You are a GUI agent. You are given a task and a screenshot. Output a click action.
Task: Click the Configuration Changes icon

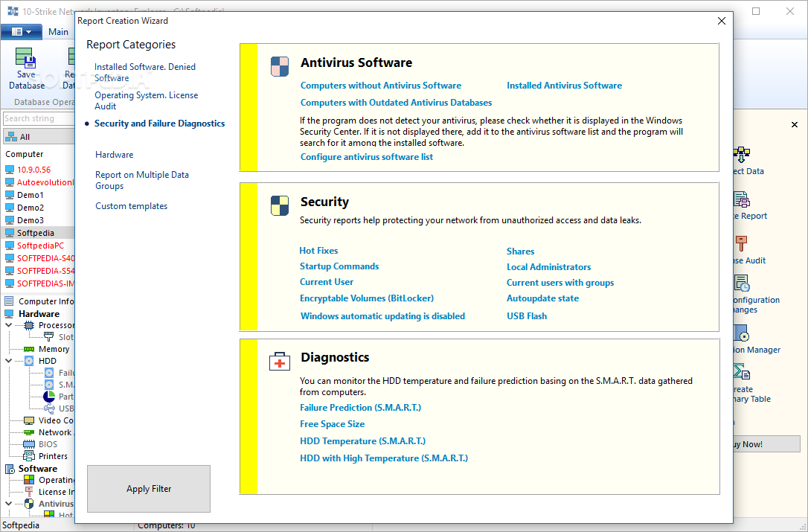click(742, 283)
